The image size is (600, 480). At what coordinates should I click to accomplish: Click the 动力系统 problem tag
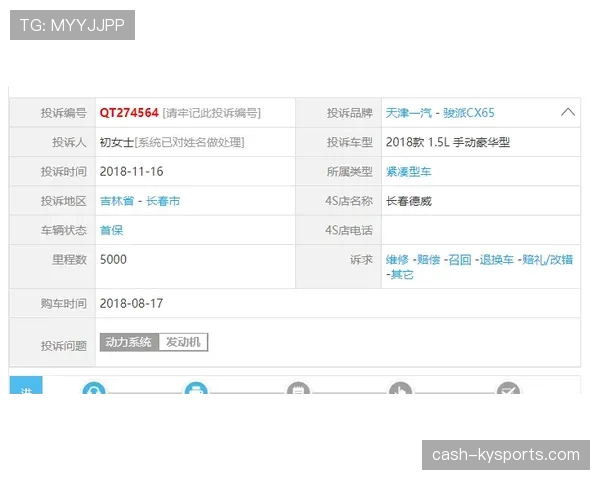click(129, 342)
